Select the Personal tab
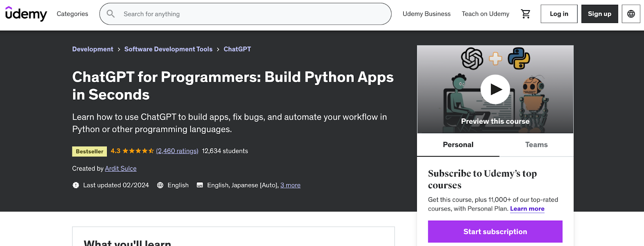The height and width of the screenshot is (246, 644). 458,145
